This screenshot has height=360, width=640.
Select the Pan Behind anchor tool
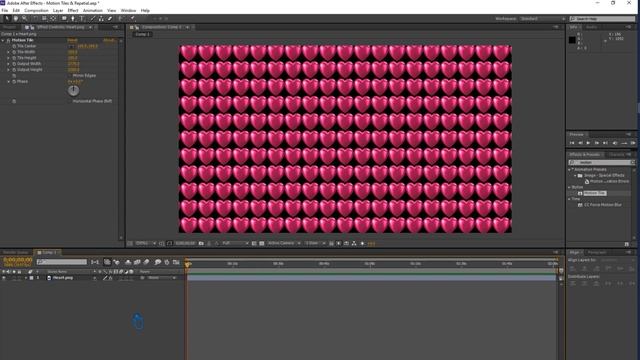[53, 18]
